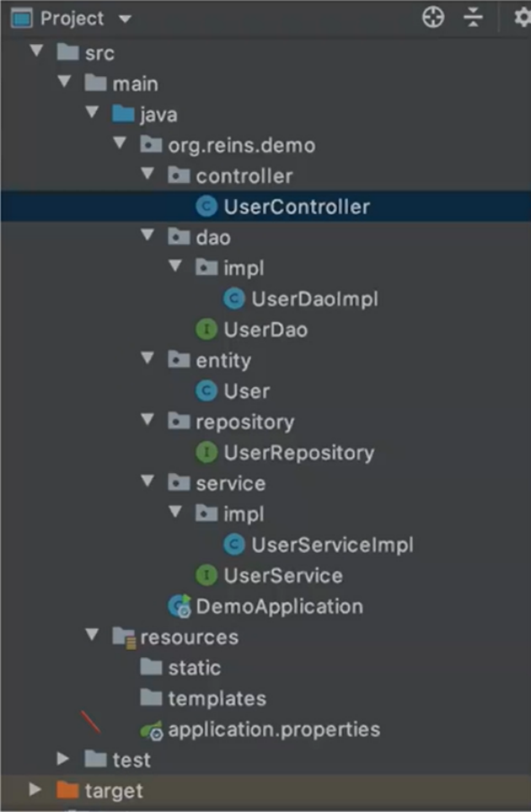Select the UserController class

point(265,207)
